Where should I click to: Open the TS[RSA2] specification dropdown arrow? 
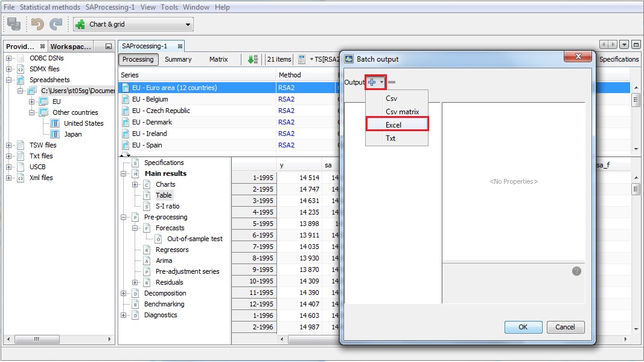[312, 59]
